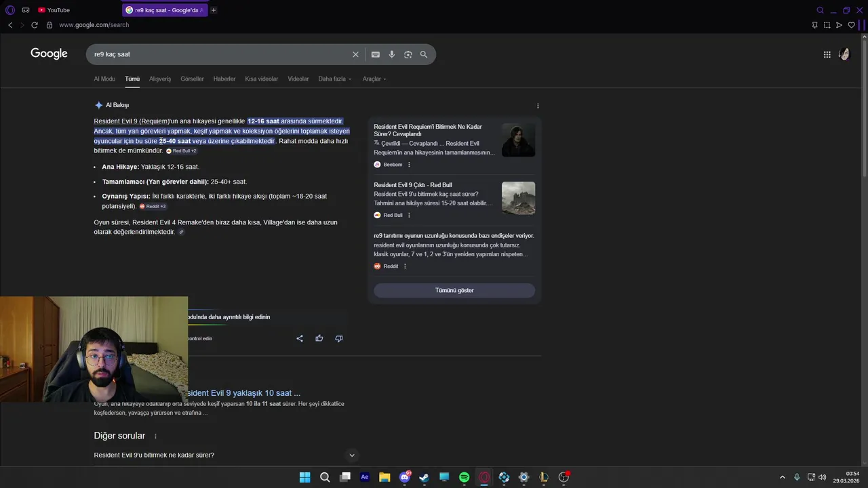Expand 'Resident Evil 9'u bitirmek ne kadar sürer?'
This screenshot has width=868, height=488.
[x=225, y=455]
